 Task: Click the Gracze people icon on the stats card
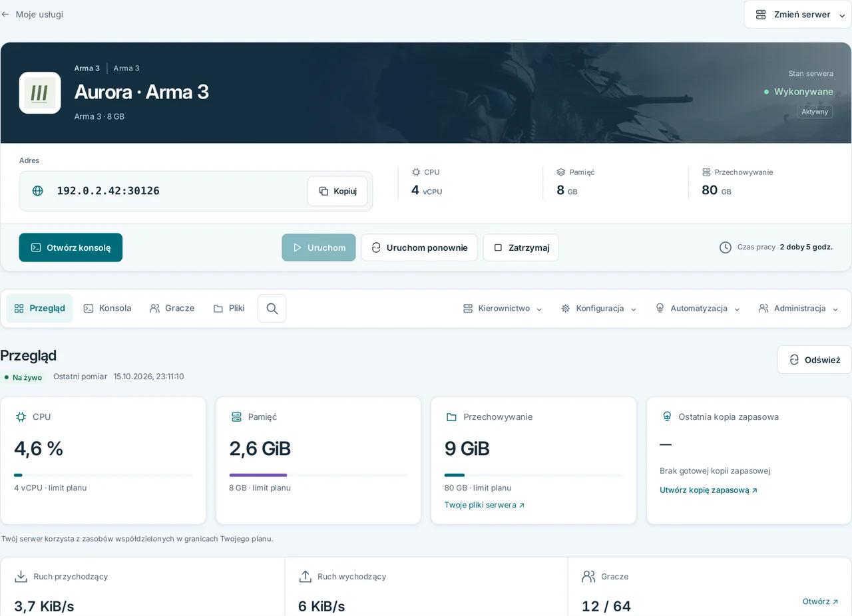(588, 577)
